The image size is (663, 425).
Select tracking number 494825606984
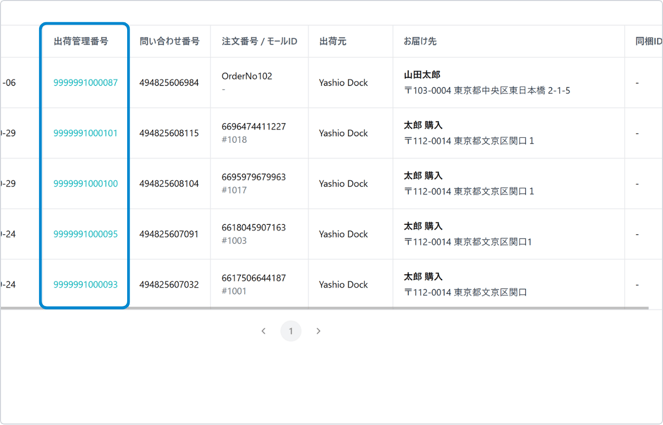point(169,83)
